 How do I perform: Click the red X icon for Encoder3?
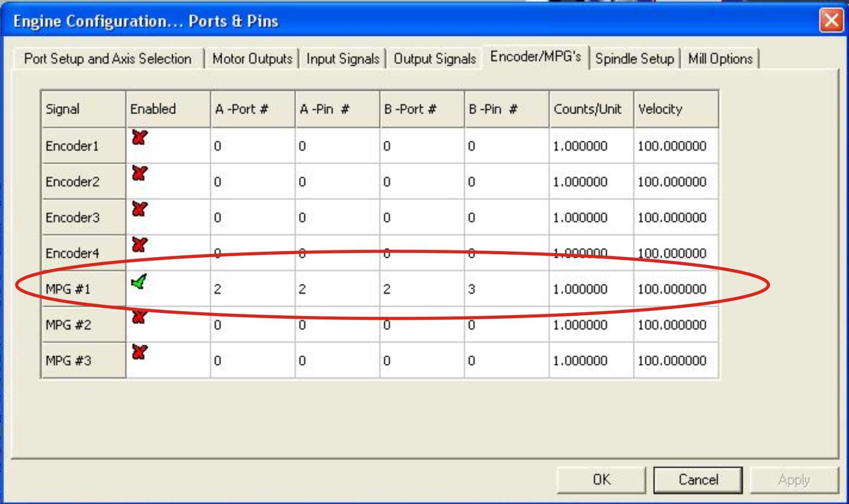click(138, 210)
